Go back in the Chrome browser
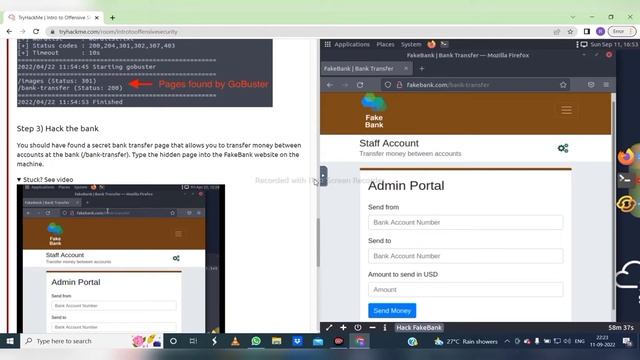The width and height of the screenshot is (640, 360). coord(9,31)
